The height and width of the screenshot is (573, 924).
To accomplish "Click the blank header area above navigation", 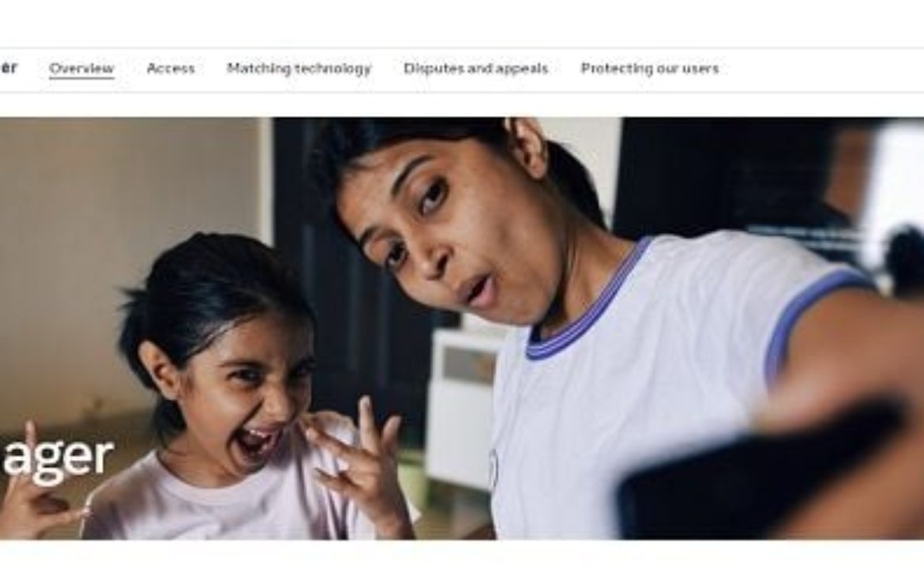I will click(x=462, y=24).
